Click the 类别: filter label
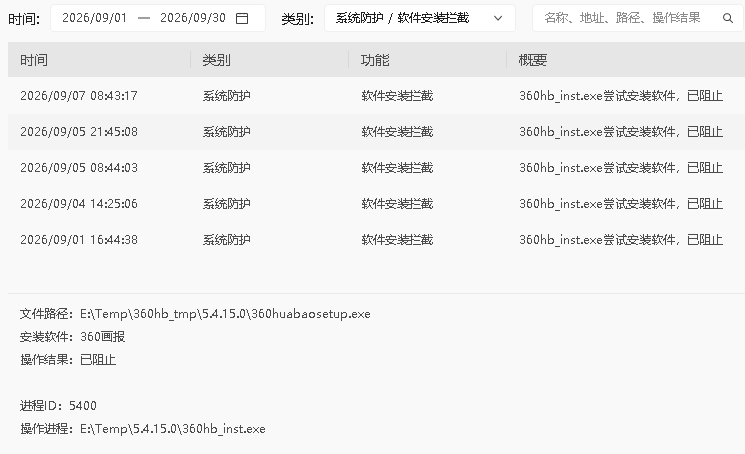 point(297,19)
